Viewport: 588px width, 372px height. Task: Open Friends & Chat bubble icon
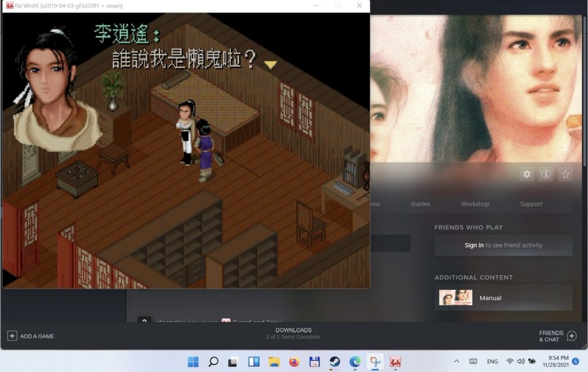pyautogui.click(x=572, y=336)
